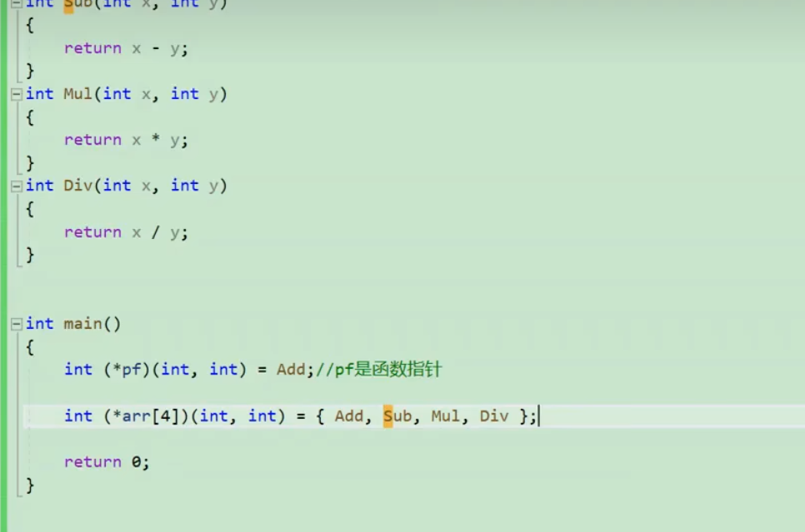This screenshot has height=532, width=805.
Task: Place cursor on the 'return x * y;' statement
Action: click(x=126, y=140)
